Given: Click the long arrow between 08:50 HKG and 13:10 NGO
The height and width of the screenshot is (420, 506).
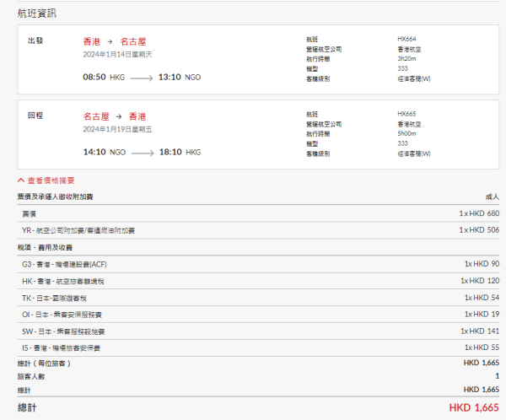Looking at the screenshot, I should 137,78.
